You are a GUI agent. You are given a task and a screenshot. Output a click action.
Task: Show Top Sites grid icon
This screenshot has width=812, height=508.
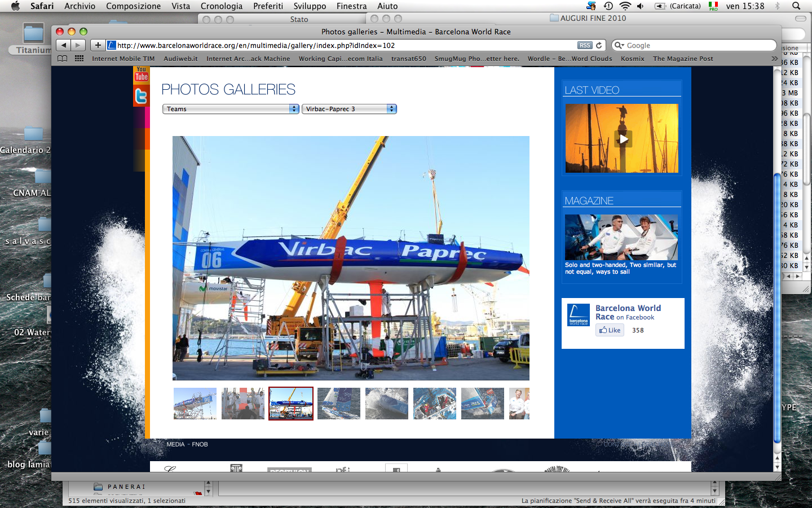79,58
